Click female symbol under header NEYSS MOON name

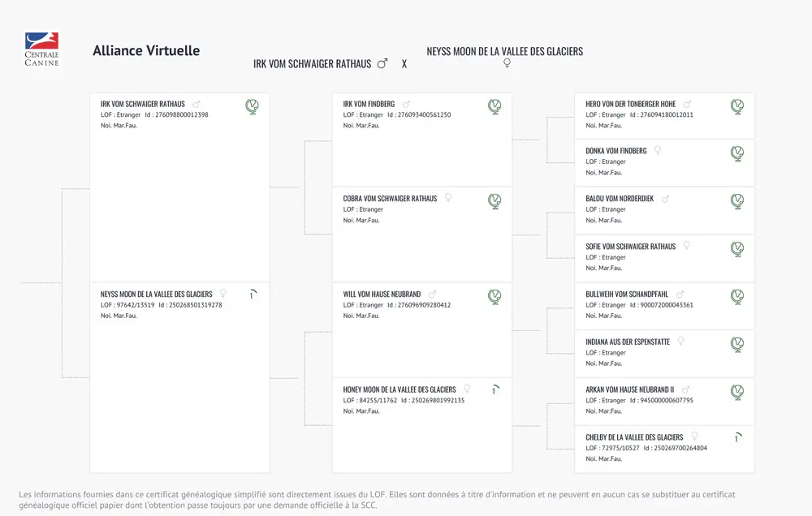(x=507, y=62)
